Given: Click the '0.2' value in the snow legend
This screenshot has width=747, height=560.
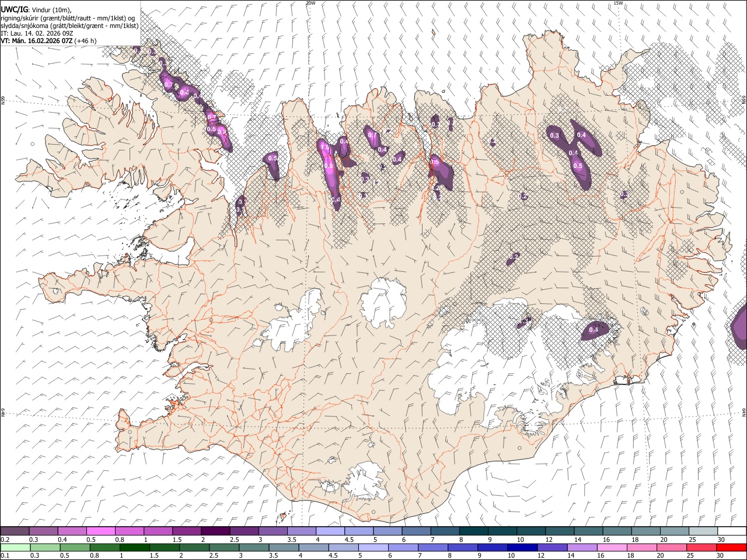Looking at the screenshot, I should tap(5, 540).
